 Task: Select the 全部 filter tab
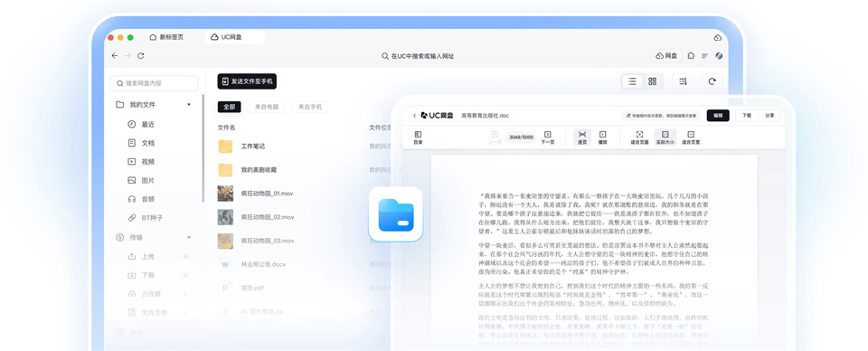[229, 107]
